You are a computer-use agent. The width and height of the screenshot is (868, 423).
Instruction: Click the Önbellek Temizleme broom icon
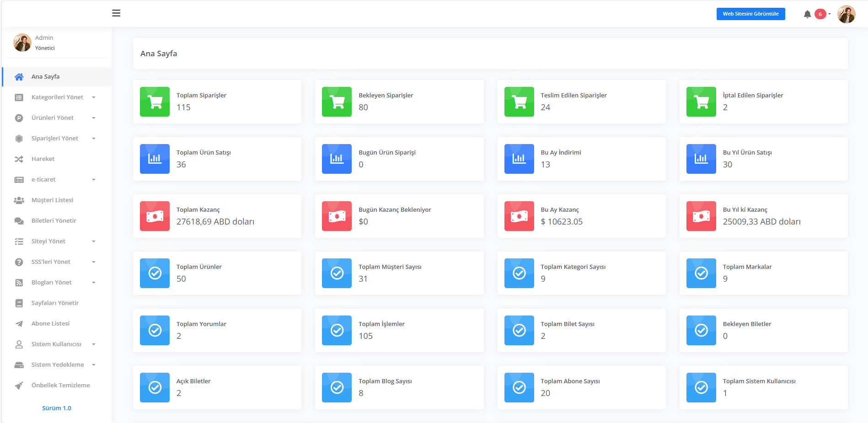tap(19, 386)
